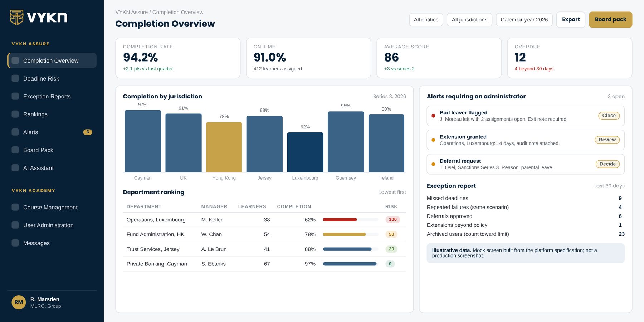Click 'Private Banking, Cayman' department row
This screenshot has height=322, width=644.
point(264,264)
